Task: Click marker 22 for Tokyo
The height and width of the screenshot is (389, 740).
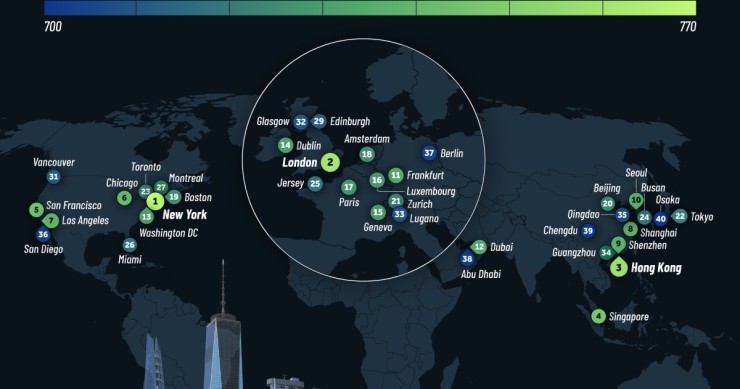Action: [680, 216]
